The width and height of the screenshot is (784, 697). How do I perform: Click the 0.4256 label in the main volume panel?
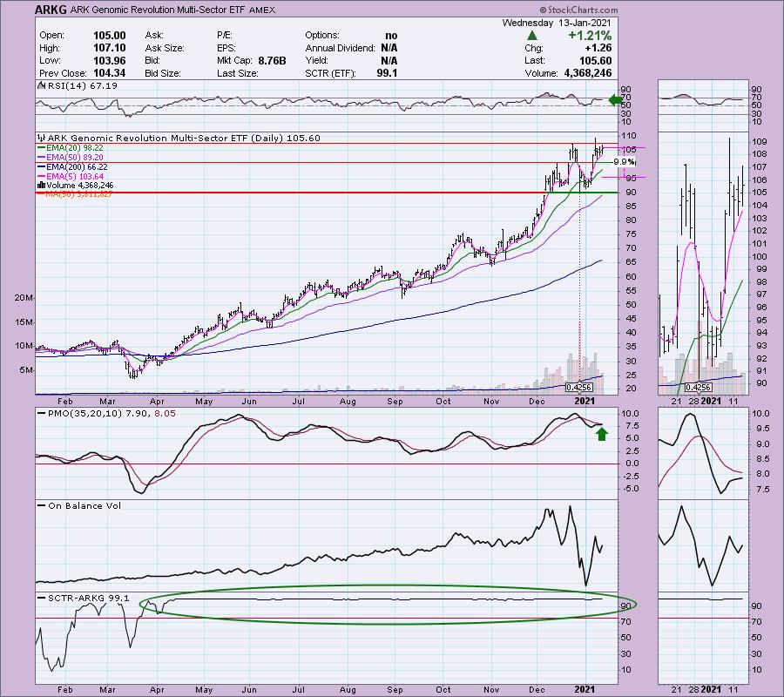pyautogui.click(x=579, y=387)
